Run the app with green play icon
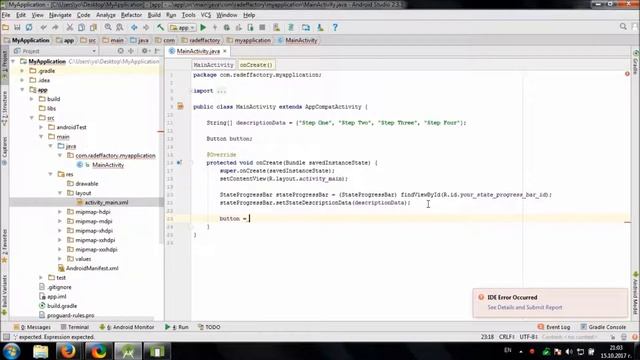640x360 pixels. [x=203, y=27]
